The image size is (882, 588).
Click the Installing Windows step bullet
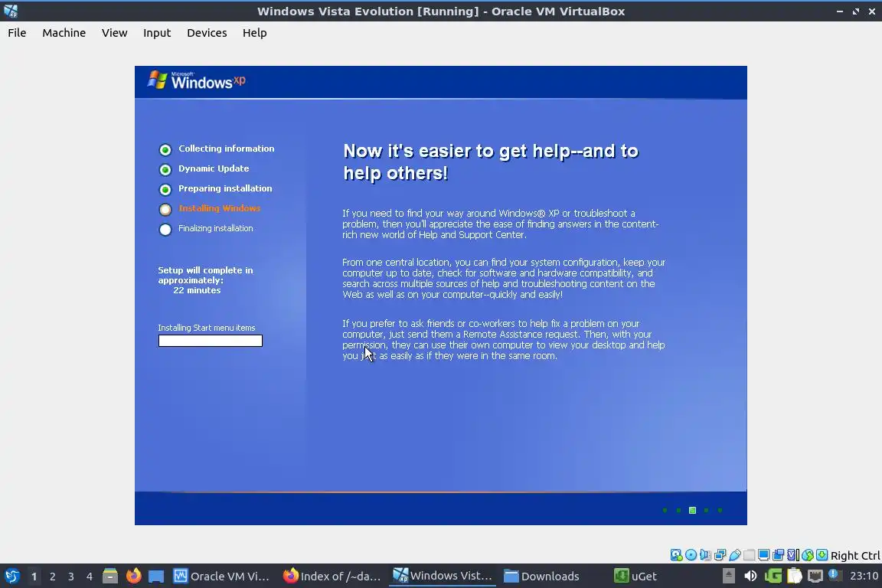(x=165, y=209)
